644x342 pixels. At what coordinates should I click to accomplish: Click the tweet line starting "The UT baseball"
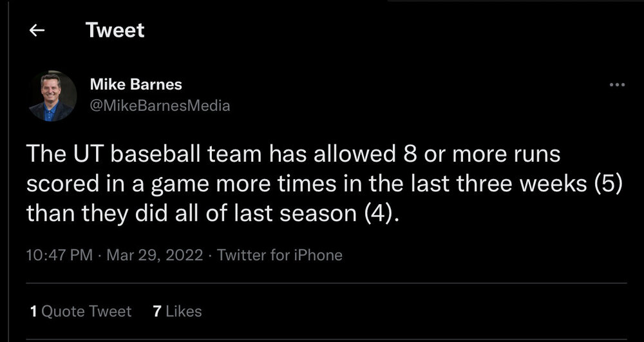(x=293, y=155)
